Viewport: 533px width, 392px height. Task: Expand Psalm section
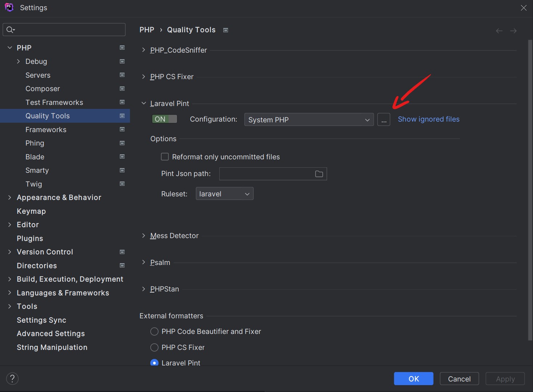(x=144, y=262)
